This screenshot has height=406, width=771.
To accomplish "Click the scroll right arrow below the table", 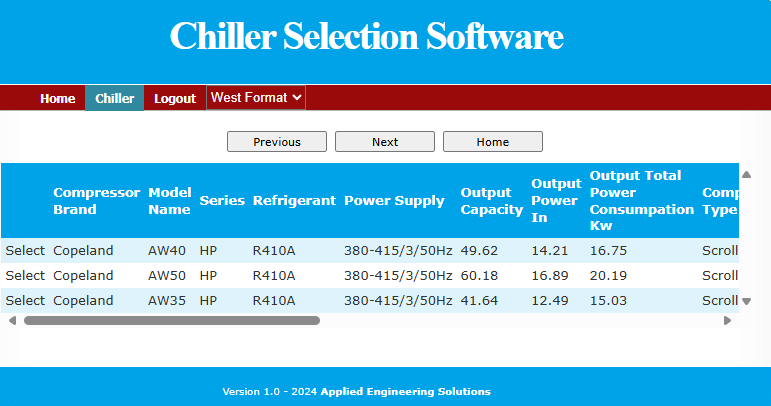I will click(727, 321).
